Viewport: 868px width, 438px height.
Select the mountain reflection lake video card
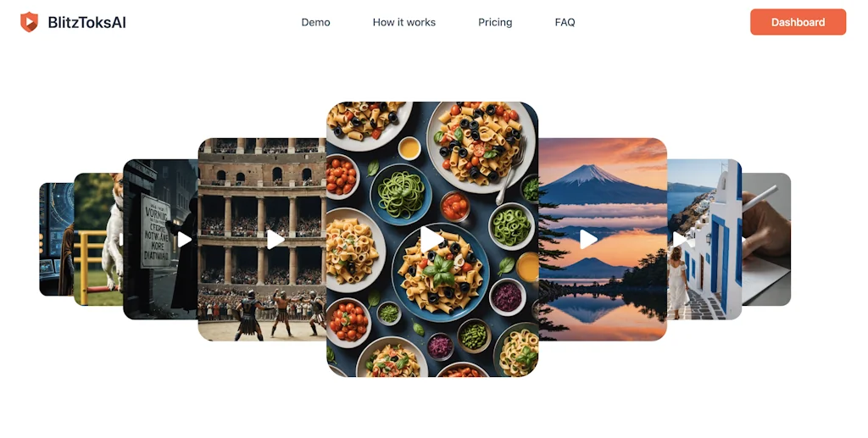point(603,239)
